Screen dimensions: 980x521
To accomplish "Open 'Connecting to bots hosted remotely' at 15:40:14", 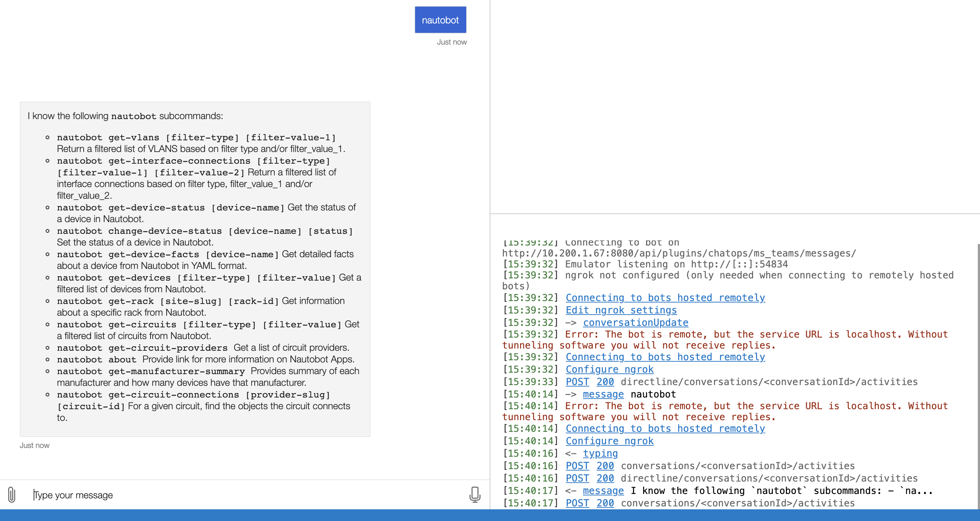I will [665, 429].
